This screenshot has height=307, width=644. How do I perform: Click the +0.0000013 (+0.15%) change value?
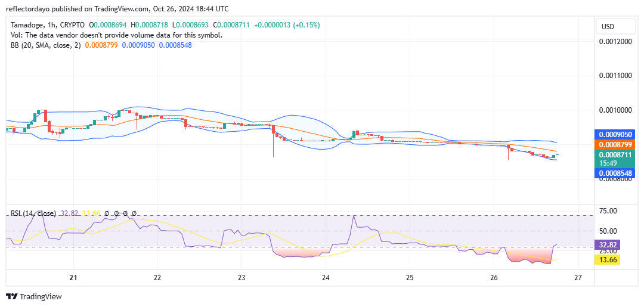[x=287, y=26]
